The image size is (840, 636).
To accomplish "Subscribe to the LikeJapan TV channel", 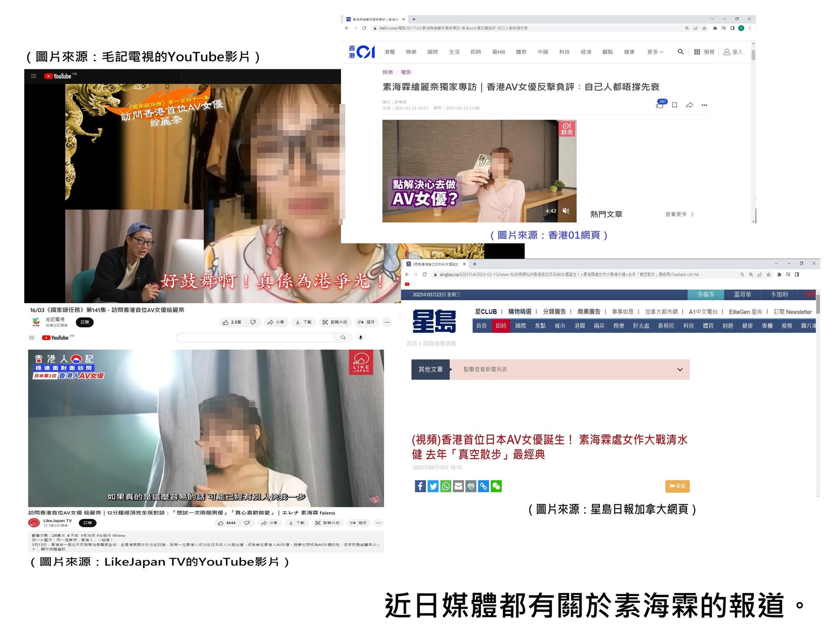I will 87,523.
